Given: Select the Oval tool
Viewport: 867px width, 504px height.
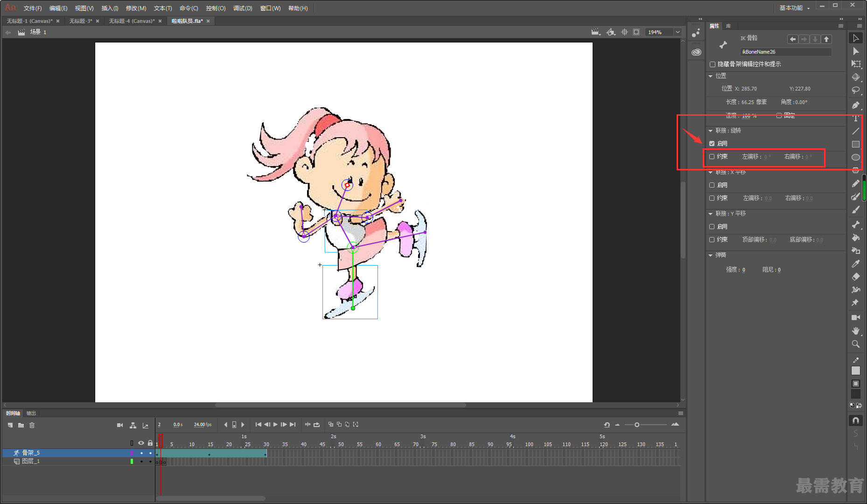Looking at the screenshot, I should [x=855, y=157].
